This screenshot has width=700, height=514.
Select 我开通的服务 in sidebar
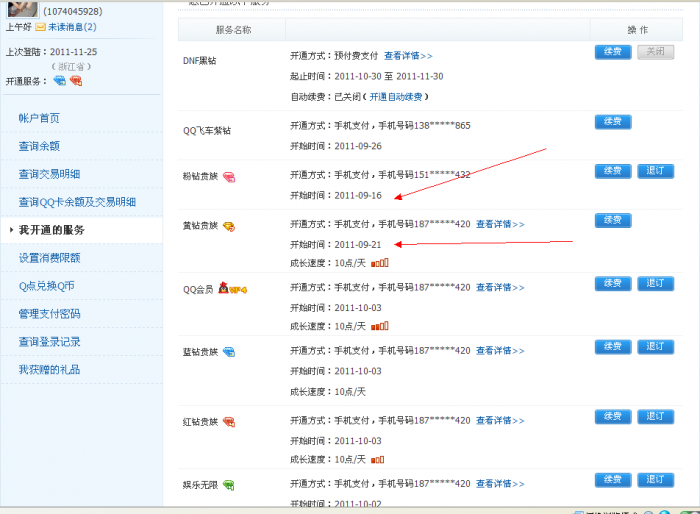click(51, 230)
